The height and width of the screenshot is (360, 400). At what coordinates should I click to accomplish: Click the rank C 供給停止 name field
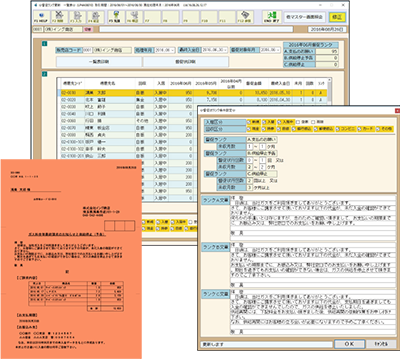(x=262, y=174)
